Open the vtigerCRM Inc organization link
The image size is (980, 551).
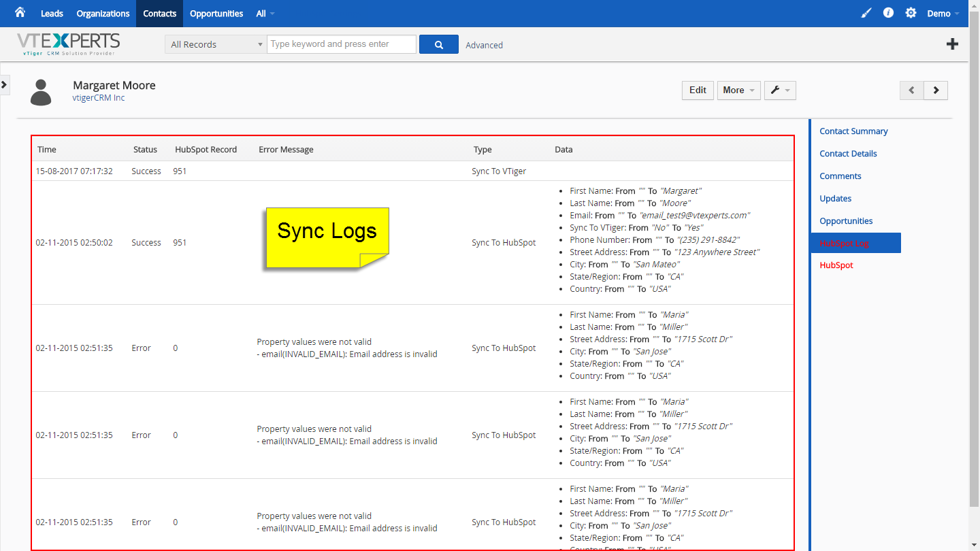[x=99, y=98]
